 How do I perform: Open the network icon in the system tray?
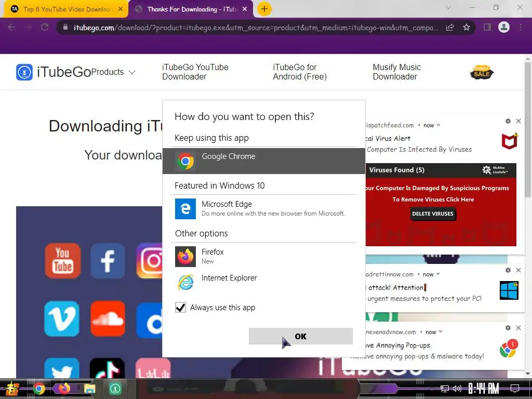(445, 389)
